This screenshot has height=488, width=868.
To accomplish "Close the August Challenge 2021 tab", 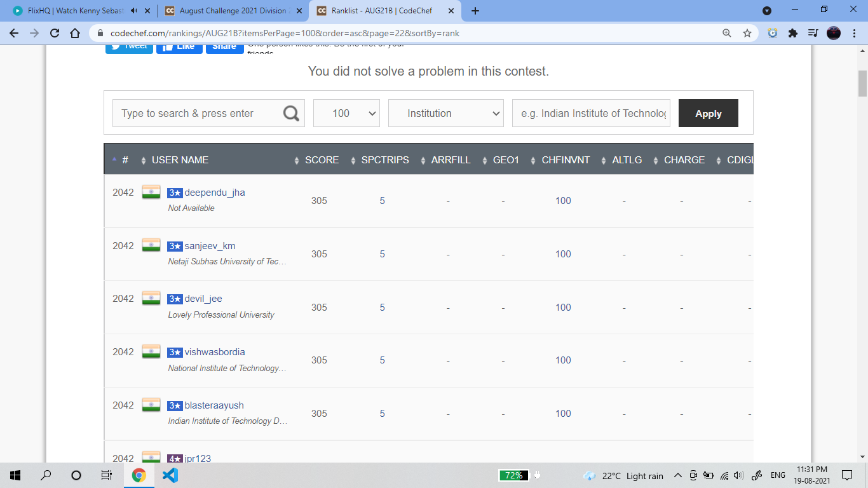I will point(299,11).
